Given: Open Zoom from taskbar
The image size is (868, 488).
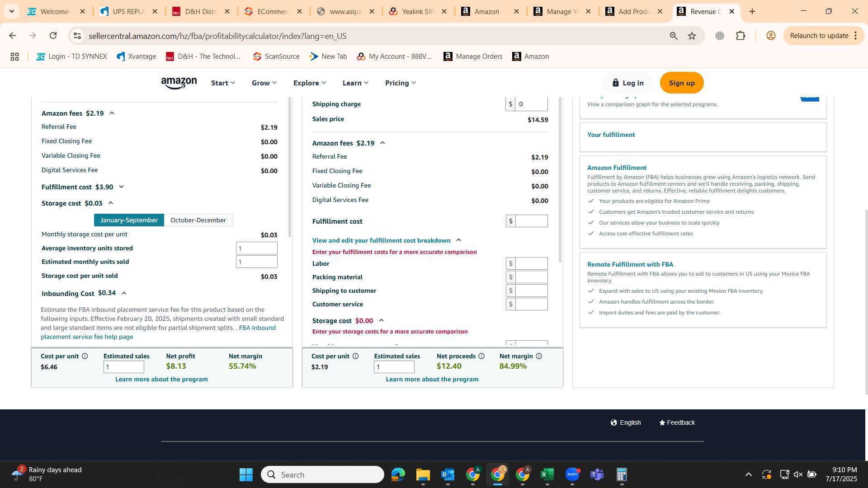Looking at the screenshot, I should pos(572,474).
